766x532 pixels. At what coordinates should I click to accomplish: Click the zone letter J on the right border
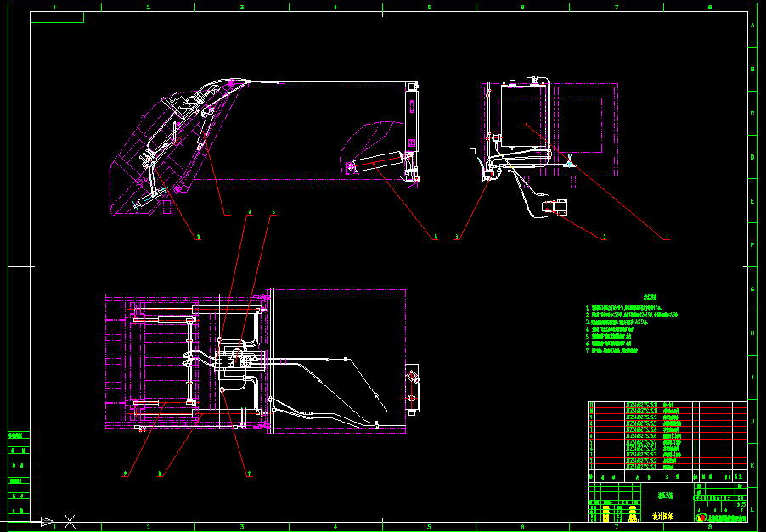(x=752, y=421)
